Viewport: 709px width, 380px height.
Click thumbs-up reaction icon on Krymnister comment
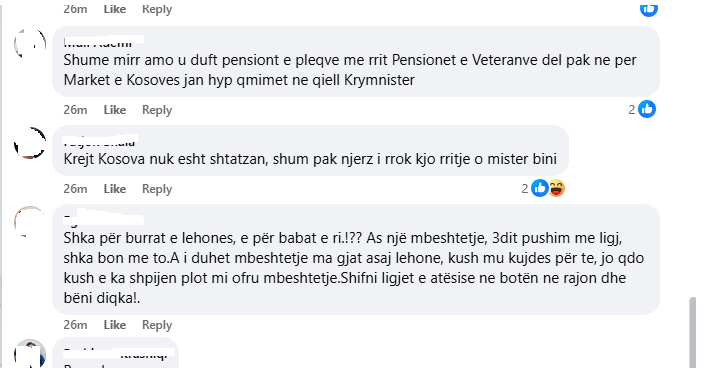[647, 109]
